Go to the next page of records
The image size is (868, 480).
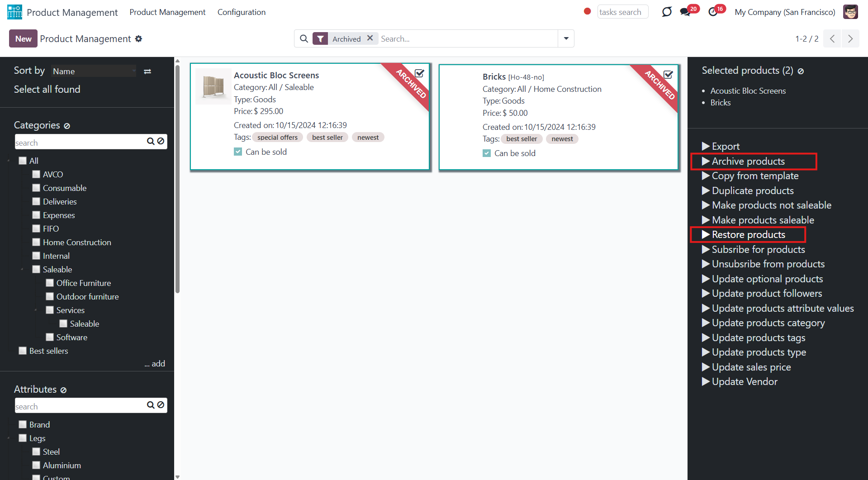(x=850, y=39)
